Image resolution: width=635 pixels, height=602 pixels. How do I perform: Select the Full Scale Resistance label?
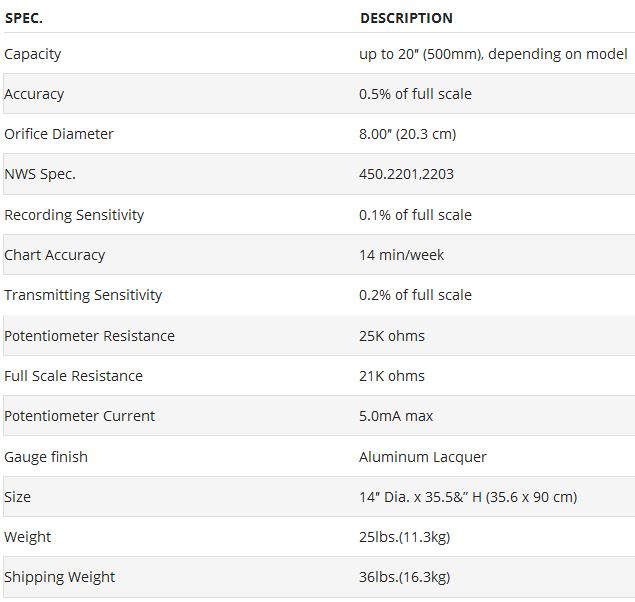point(74,376)
